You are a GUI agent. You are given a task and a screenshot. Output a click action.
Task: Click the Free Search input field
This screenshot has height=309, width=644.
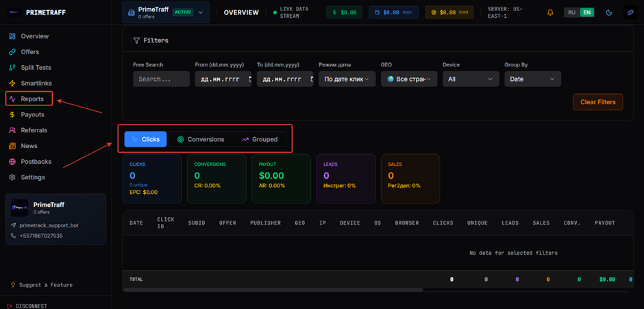tap(161, 79)
